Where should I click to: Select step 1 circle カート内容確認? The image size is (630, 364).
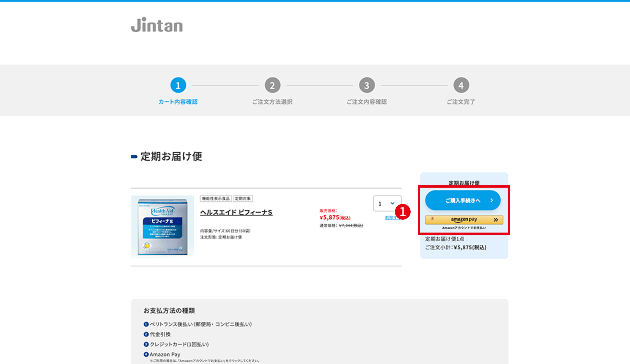point(178,85)
